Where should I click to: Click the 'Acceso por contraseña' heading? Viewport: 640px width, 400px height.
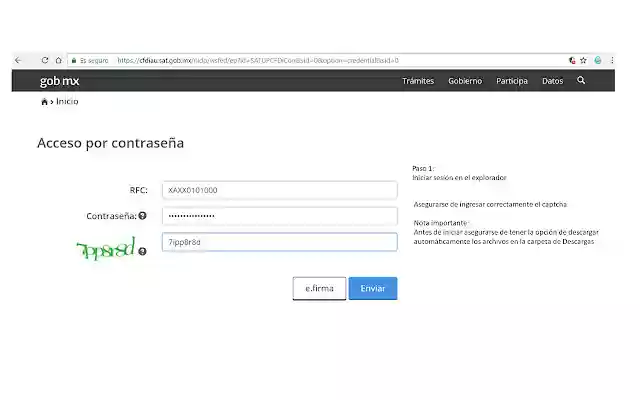[111, 143]
